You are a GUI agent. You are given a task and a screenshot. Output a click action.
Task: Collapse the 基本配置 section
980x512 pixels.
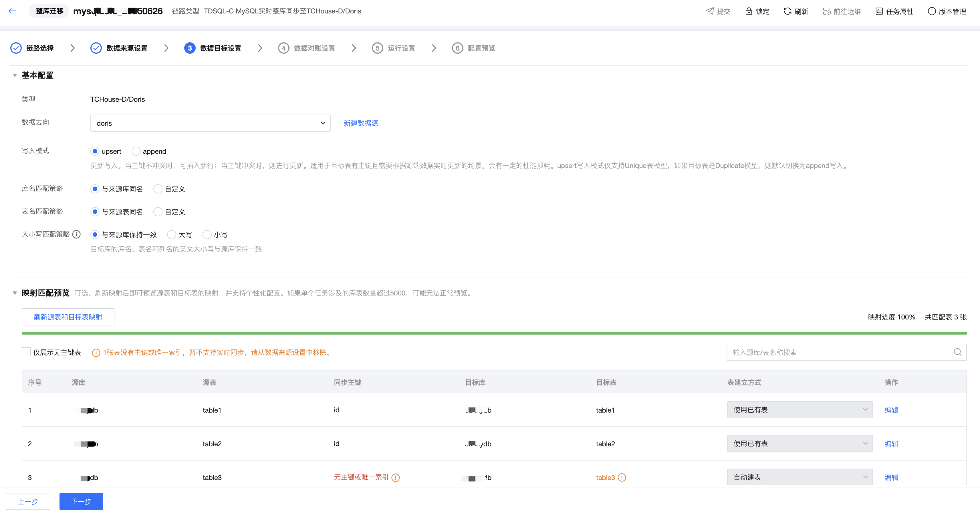point(15,75)
